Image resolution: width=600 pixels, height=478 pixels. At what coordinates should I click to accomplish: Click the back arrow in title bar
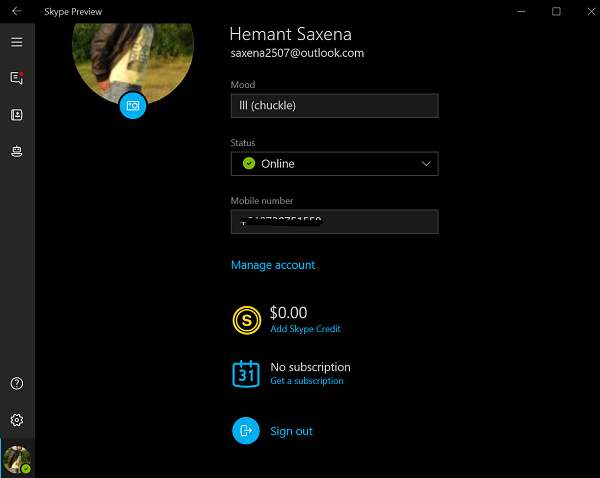pyautogui.click(x=17, y=11)
